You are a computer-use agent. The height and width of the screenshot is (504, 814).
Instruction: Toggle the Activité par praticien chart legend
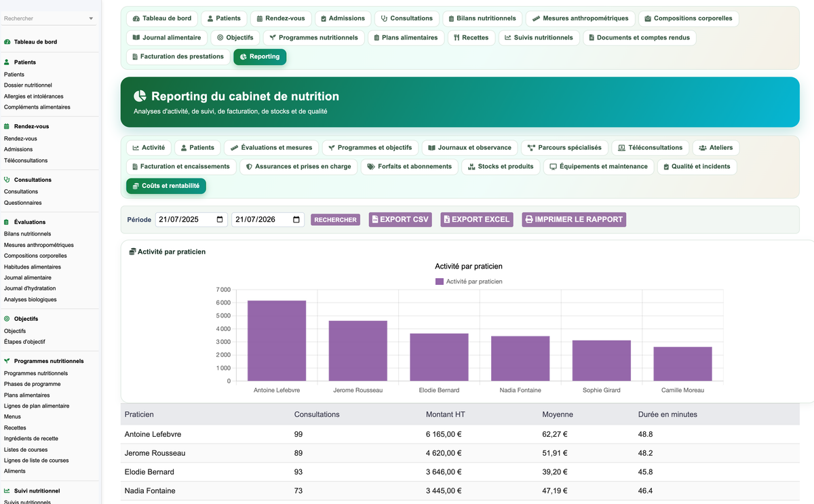(469, 282)
